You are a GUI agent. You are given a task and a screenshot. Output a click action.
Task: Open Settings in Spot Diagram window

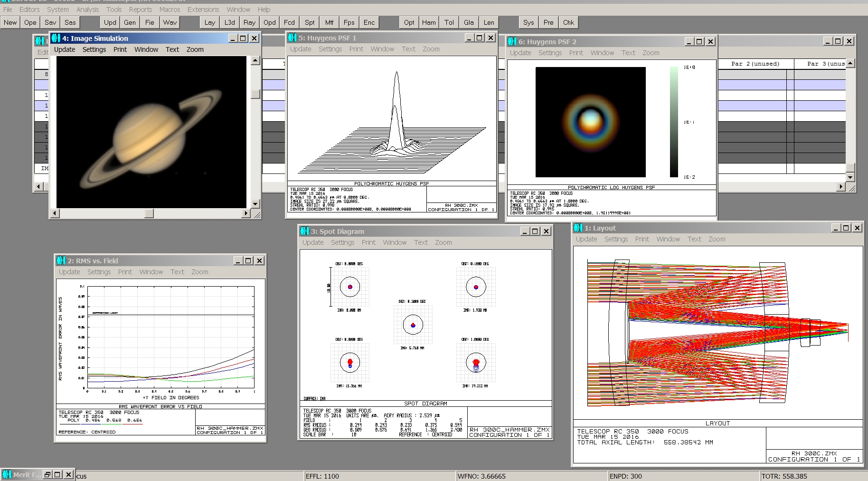[x=342, y=242]
